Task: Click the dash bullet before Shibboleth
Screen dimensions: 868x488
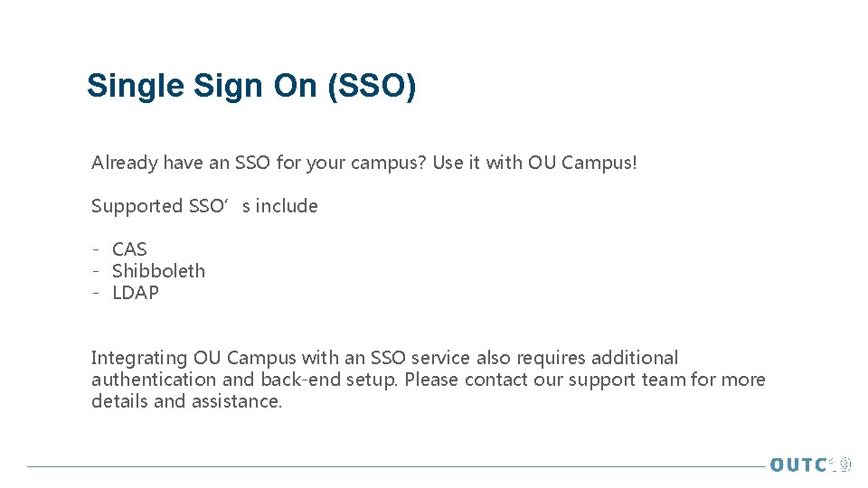Action: (x=95, y=271)
